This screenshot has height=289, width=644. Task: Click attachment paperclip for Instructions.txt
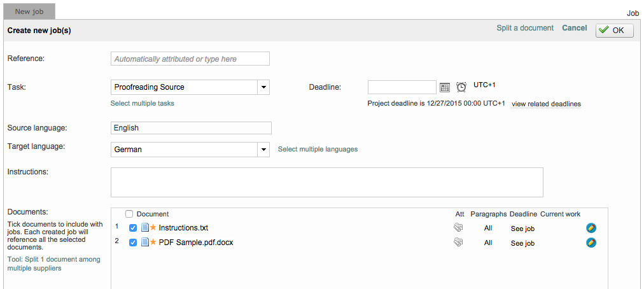tap(458, 227)
